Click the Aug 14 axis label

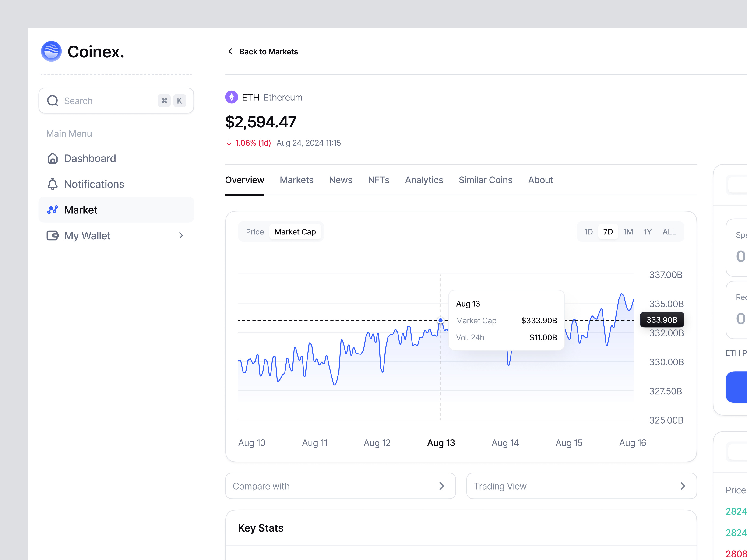[505, 443]
